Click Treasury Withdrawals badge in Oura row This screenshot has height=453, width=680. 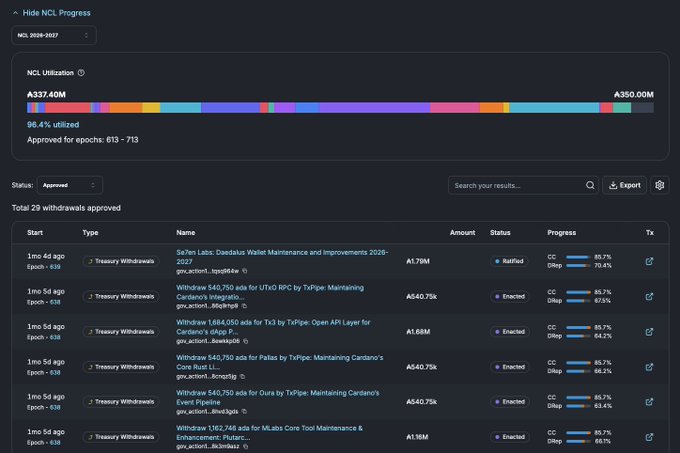click(121, 402)
